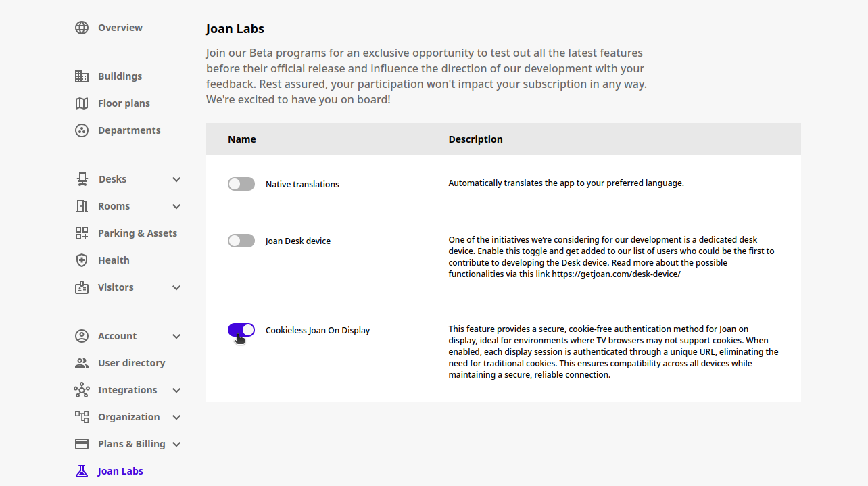868x486 pixels.
Task: Click the User directory people icon
Action: [82, 363]
